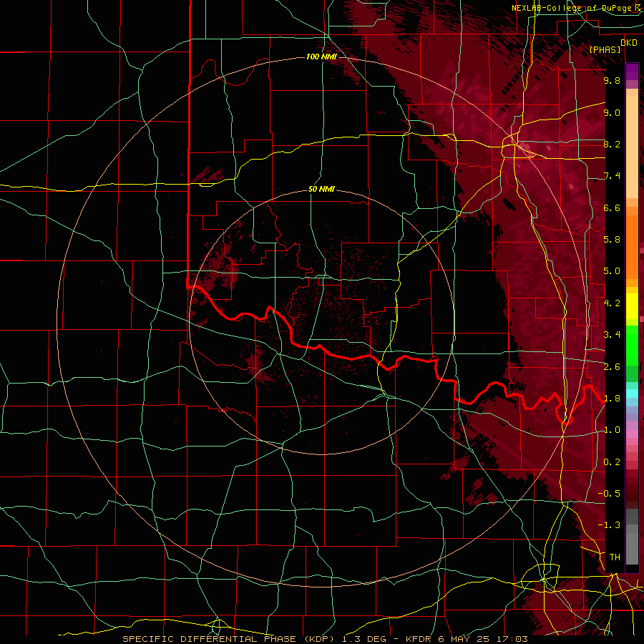Select the 3.4 value on color scale
This screenshot has height=644, width=644.
[612, 335]
